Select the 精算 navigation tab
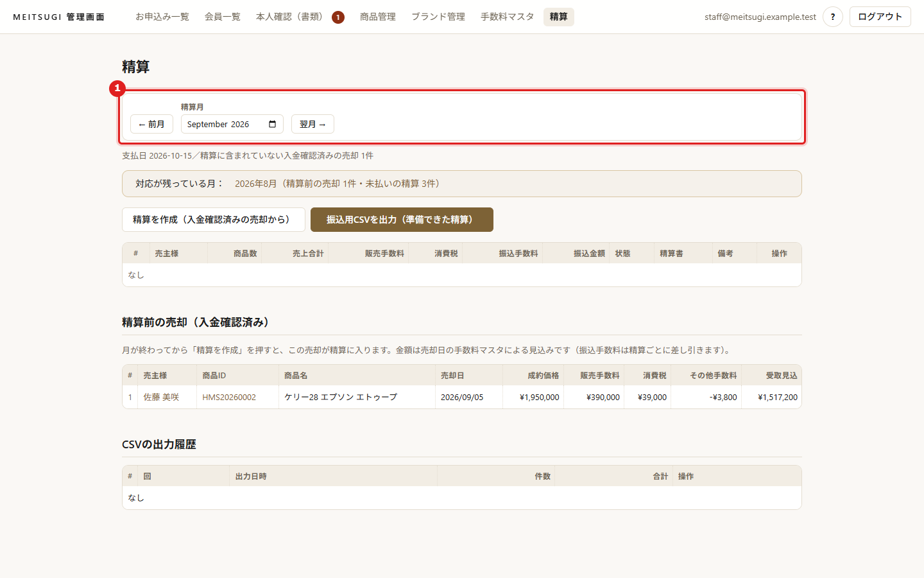 click(559, 17)
